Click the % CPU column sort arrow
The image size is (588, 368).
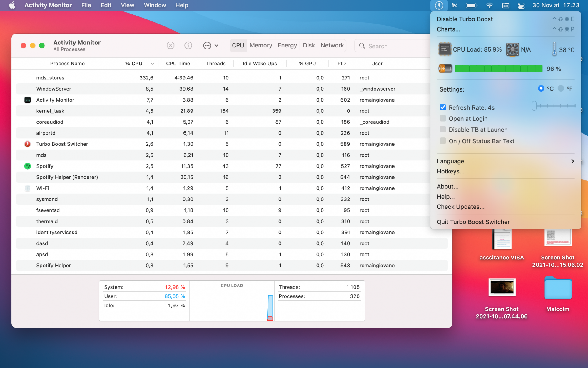[x=153, y=64]
